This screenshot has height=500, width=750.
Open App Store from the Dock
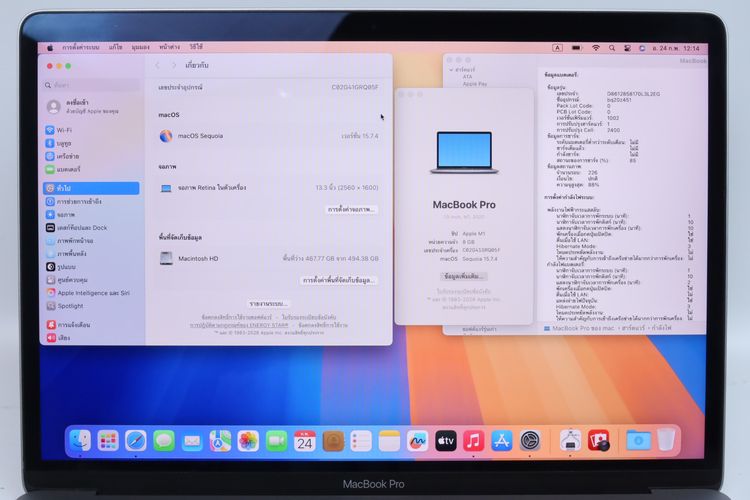[x=502, y=441]
